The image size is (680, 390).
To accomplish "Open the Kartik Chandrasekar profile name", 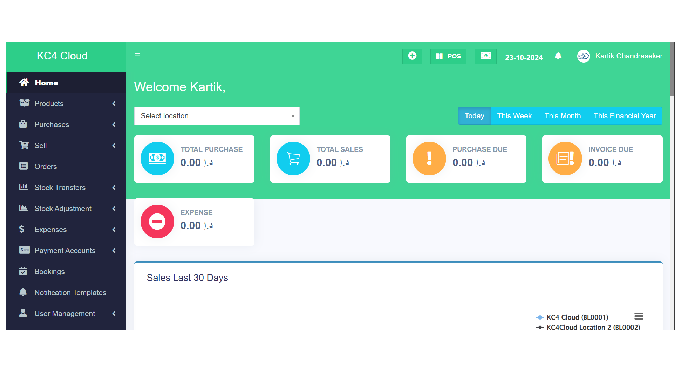I will pos(628,56).
